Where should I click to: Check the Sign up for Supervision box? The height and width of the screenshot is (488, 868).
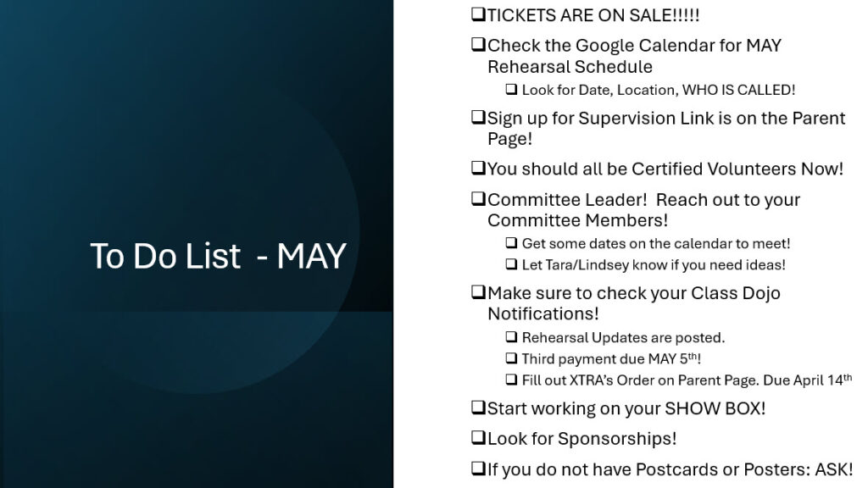click(x=478, y=117)
